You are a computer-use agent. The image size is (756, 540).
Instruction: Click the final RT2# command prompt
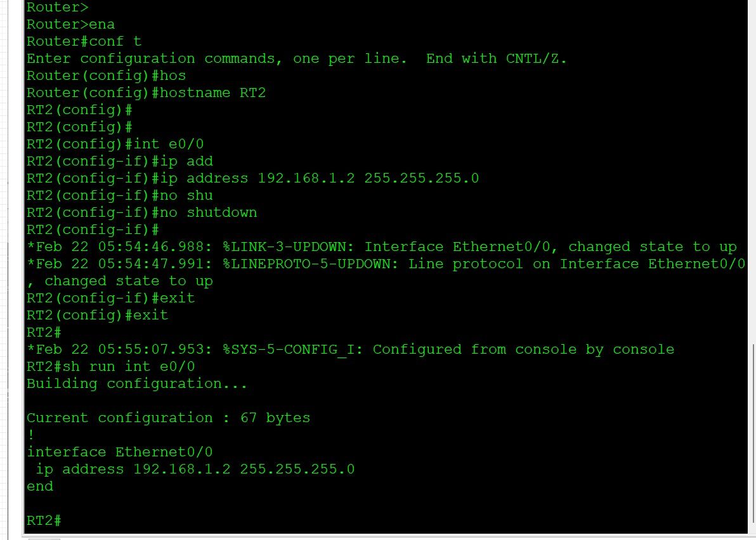point(44,521)
